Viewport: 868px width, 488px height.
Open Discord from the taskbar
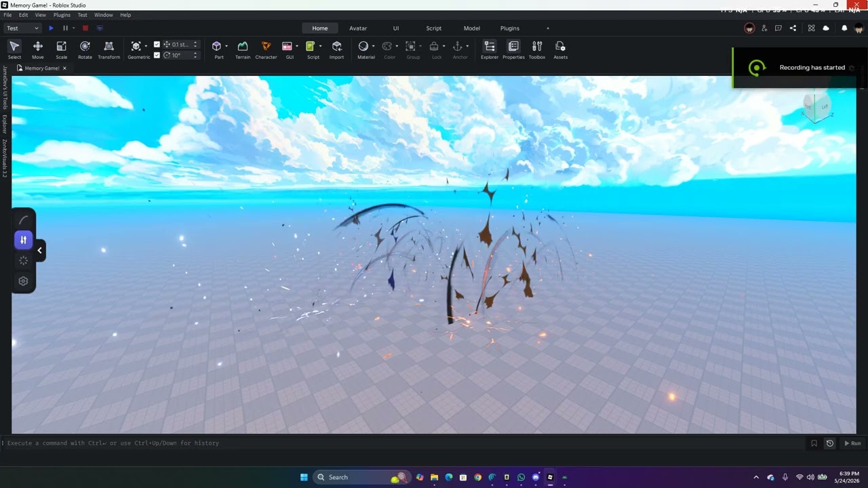pyautogui.click(x=536, y=477)
